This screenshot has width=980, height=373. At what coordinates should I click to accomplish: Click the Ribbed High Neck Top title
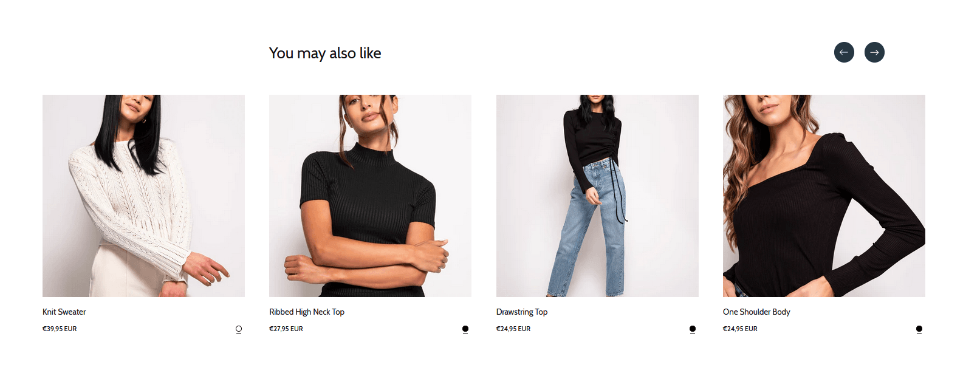(307, 312)
